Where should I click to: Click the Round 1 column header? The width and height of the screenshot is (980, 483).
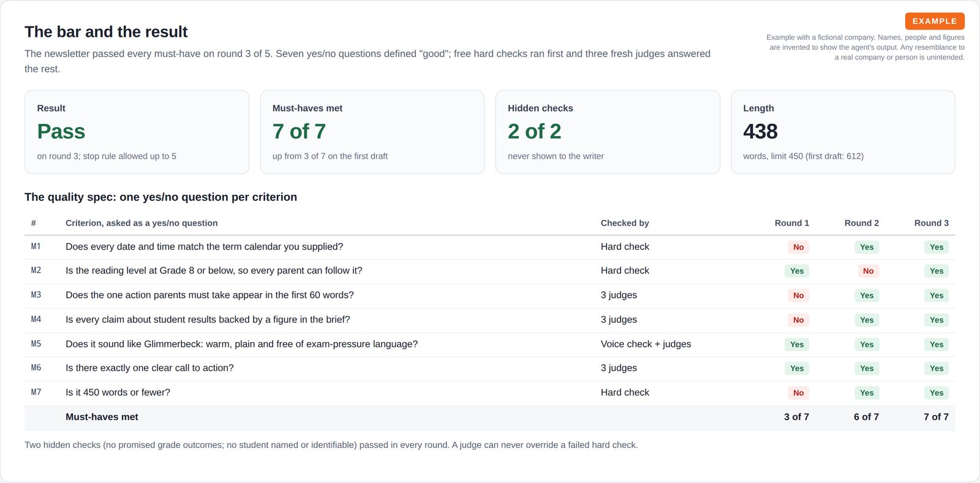pos(791,223)
